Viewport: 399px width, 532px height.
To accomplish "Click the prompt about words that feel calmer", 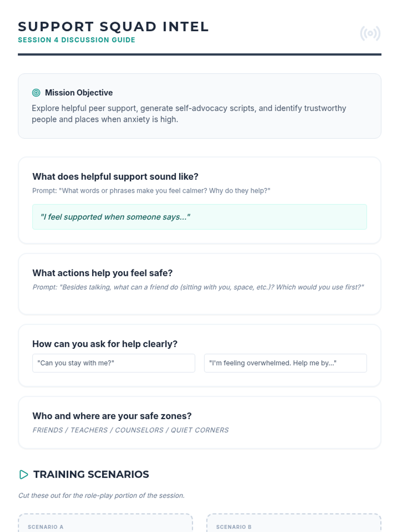I will [x=151, y=191].
